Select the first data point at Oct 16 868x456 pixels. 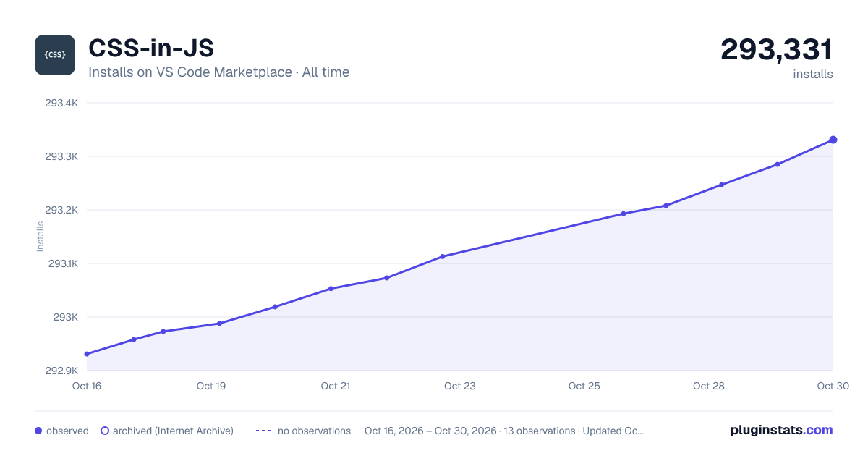click(87, 354)
